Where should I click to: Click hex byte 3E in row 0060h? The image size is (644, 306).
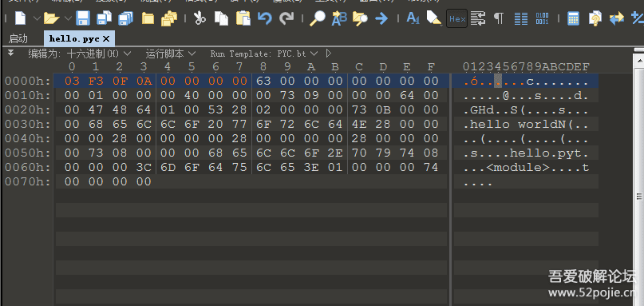(x=311, y=168)
